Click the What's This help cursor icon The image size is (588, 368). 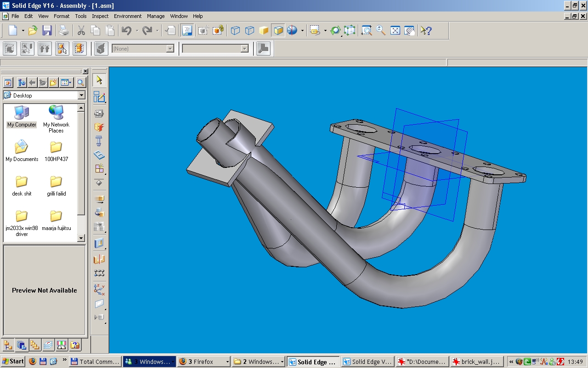(426, 31)
